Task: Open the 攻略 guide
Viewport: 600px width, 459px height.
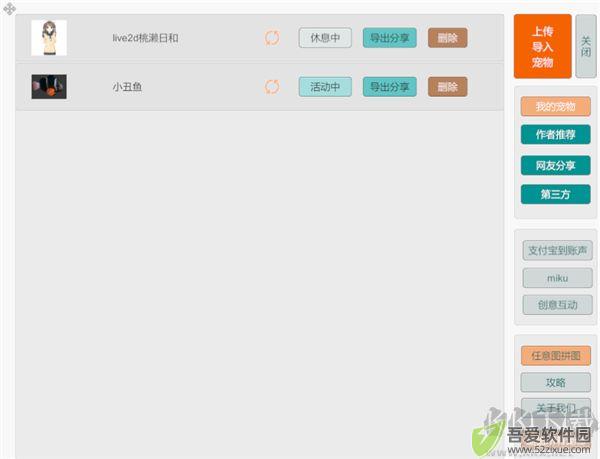Action: point(555,382)
